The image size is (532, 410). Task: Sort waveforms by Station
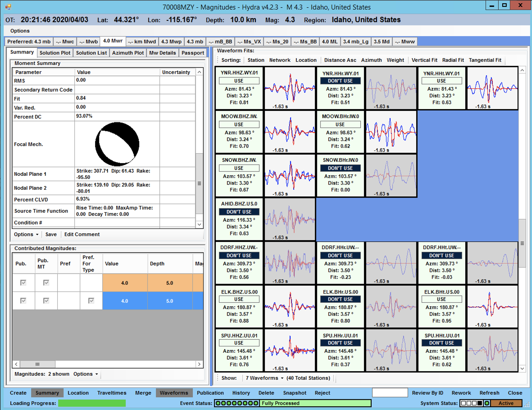(256, 60)
